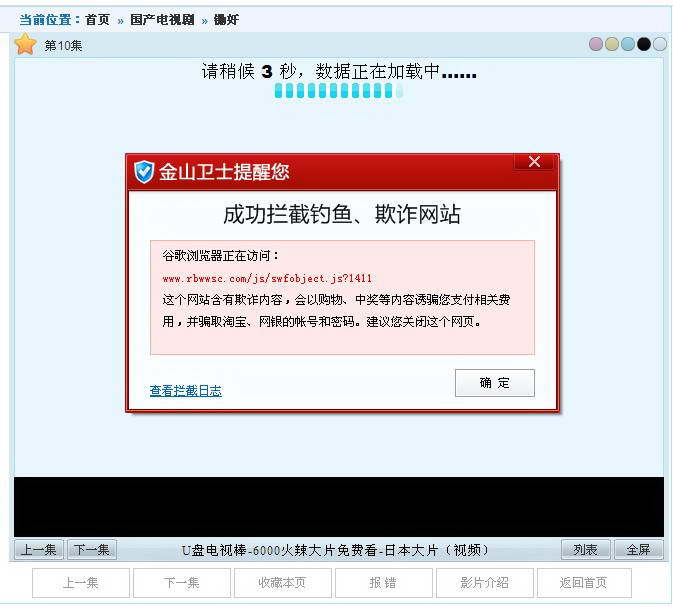Screen dimensions: 673x607
Task: Click 下一集 button in player bar
Action: pos(92,549)
